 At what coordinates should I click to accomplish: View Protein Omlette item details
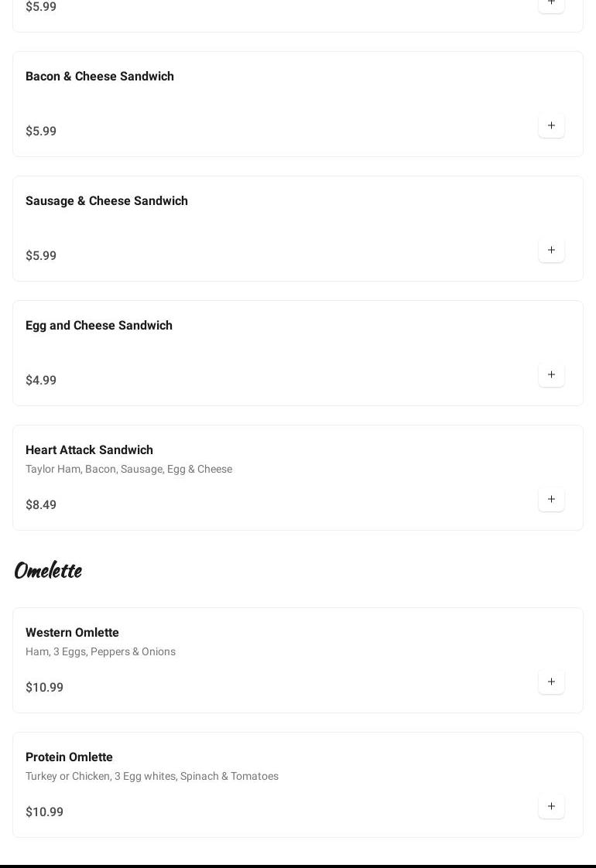click(x=69, y=757)
